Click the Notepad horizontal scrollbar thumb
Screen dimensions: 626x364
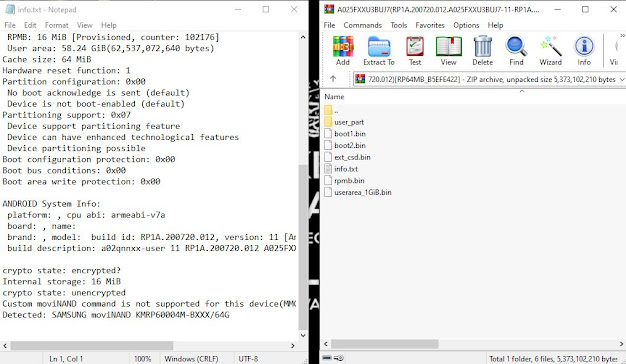pos(92,346)
